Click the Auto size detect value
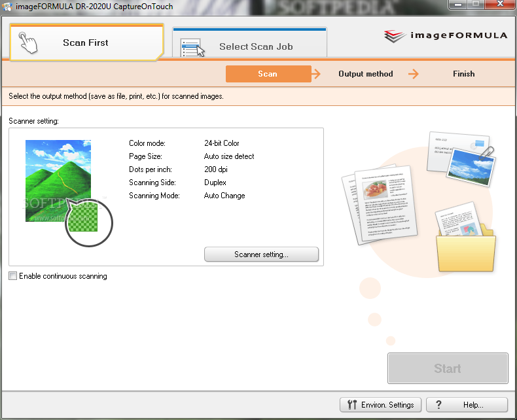 229,156
